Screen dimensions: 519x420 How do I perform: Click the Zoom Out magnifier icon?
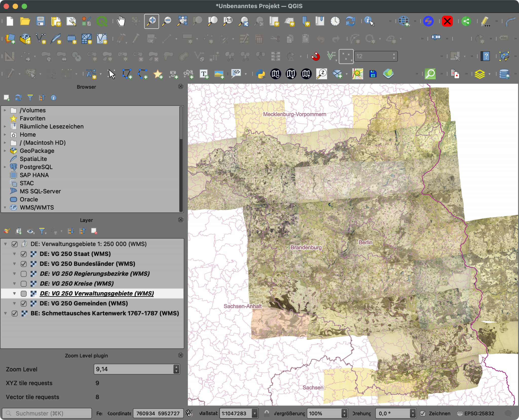coord(167,21)
